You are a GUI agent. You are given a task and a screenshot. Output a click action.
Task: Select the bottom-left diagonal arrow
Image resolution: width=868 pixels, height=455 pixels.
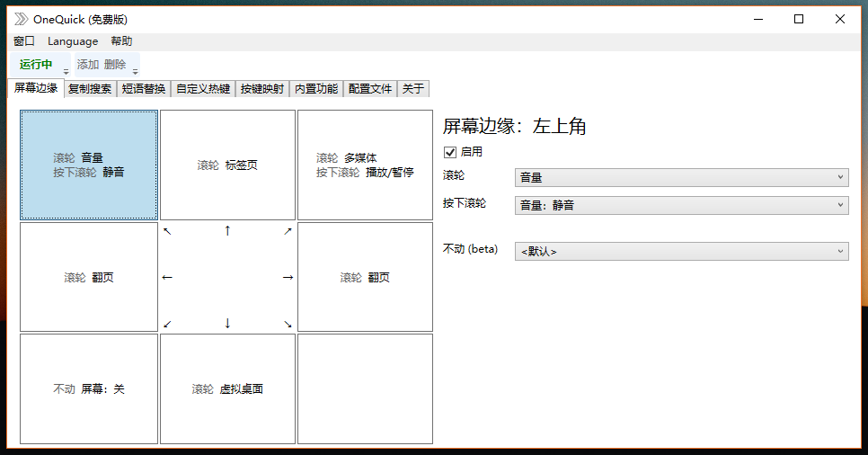pyautogui.click(x=167, y=324)
